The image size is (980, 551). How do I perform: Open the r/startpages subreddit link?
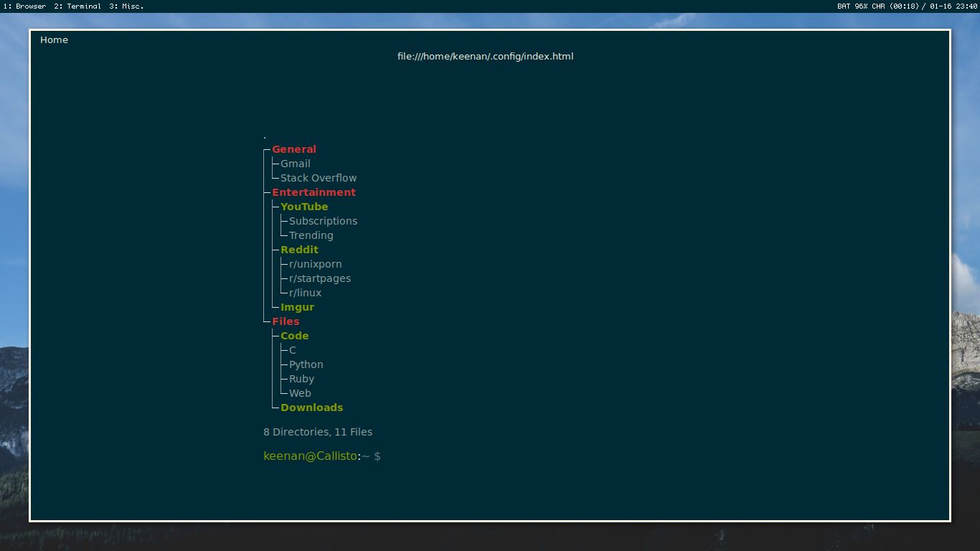[319, 278]
